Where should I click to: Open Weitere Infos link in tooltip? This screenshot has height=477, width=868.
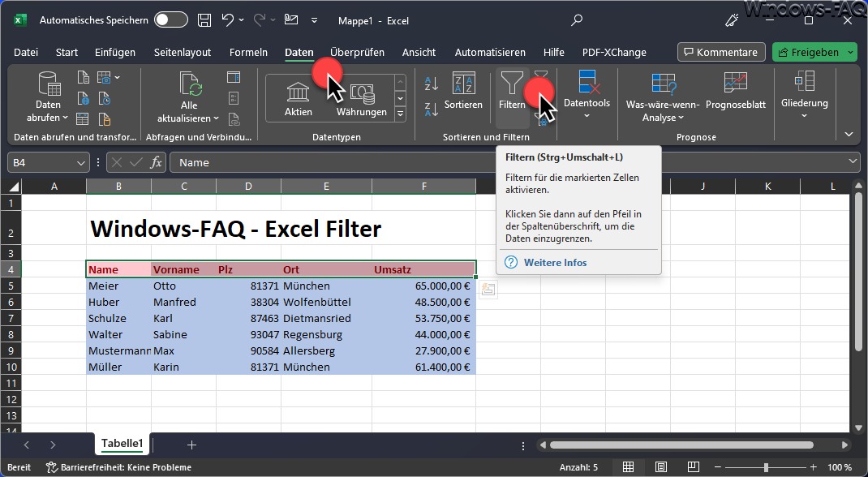point(555,263)
